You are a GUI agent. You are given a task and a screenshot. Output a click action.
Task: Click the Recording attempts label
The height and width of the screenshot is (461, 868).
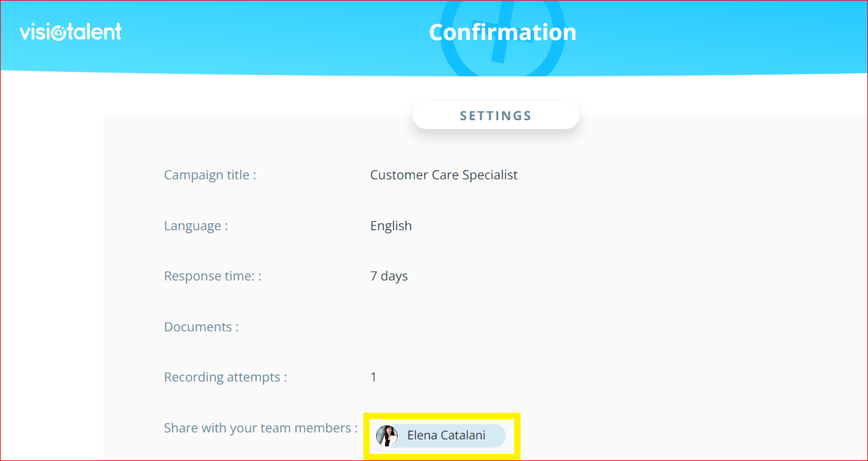click(225, 377)
